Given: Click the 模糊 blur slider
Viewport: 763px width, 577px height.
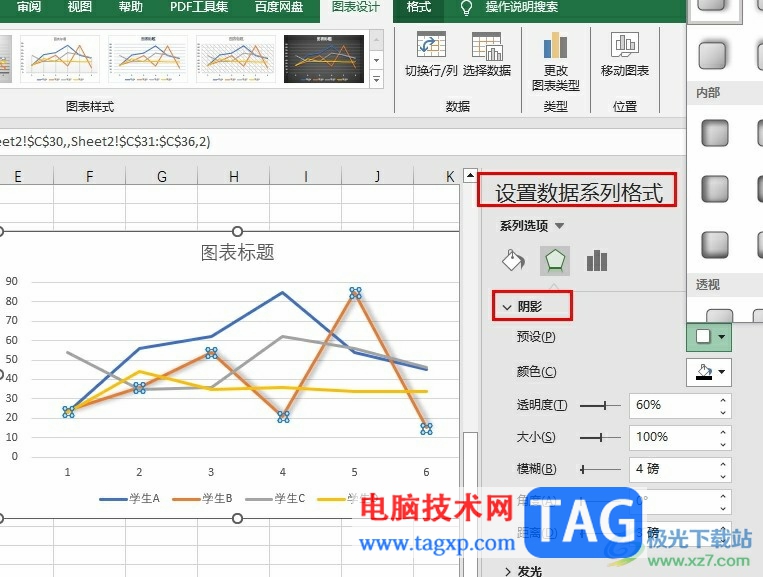Looking at the screenshot, I should [x=600, y=469].
